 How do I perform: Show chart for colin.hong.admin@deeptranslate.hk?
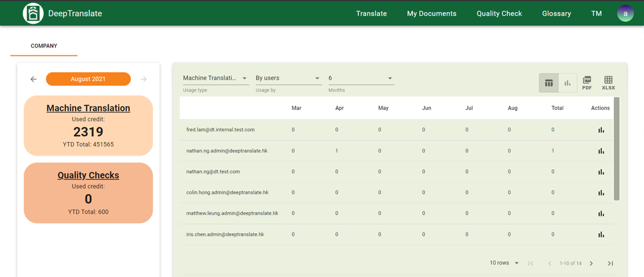601,192
